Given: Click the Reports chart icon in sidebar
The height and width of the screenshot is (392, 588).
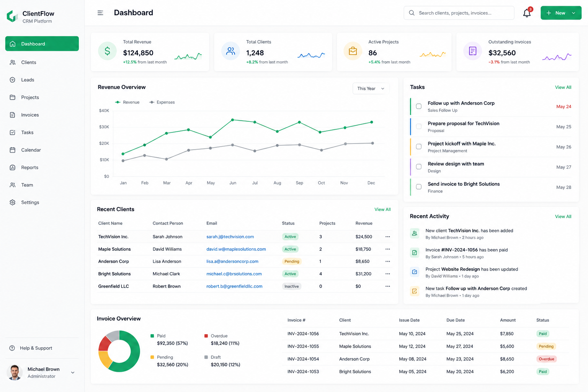Looking at the screenshot, I should (13, 168).
